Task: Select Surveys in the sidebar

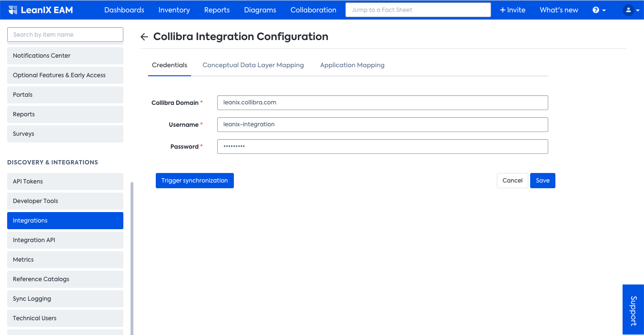Action: [65, 134]
